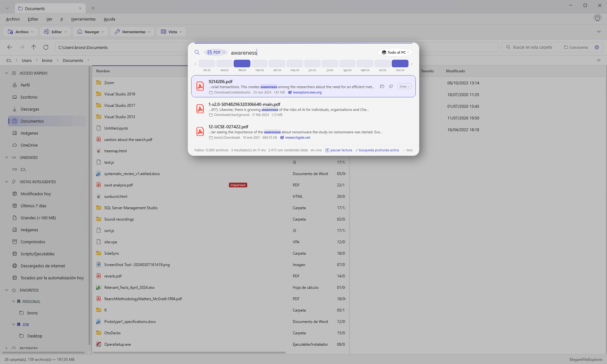607x364 pixels.
Task: Select result 12-IJCSE-027422.pdf
Action: coord(303,132)
